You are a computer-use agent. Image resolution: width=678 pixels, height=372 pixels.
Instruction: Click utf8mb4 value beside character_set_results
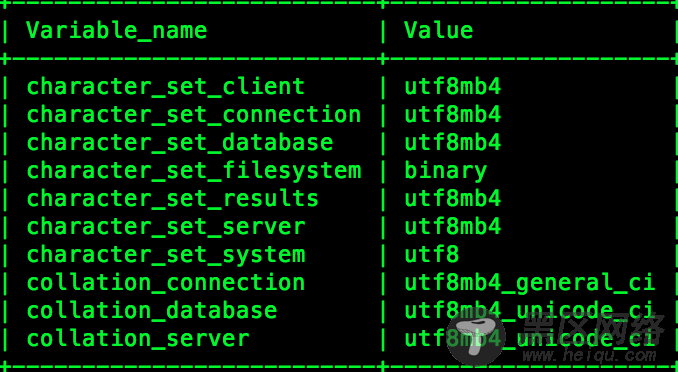click(x=453, y=199)
